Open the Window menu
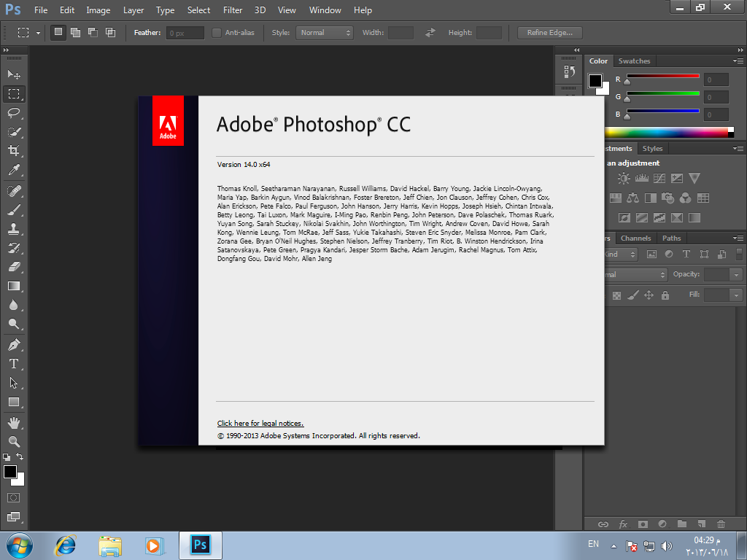 tap(325, 10)
